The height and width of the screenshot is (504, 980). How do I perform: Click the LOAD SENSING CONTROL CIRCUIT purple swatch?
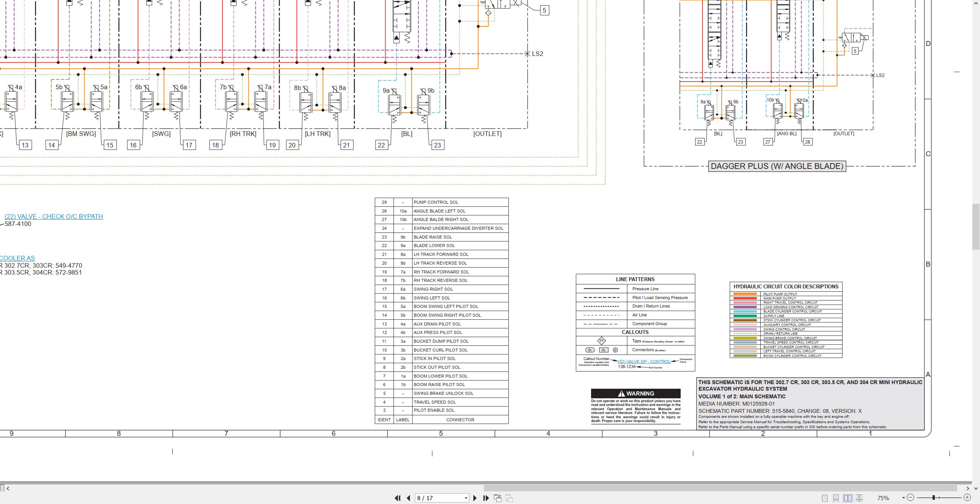pos(745,307)
